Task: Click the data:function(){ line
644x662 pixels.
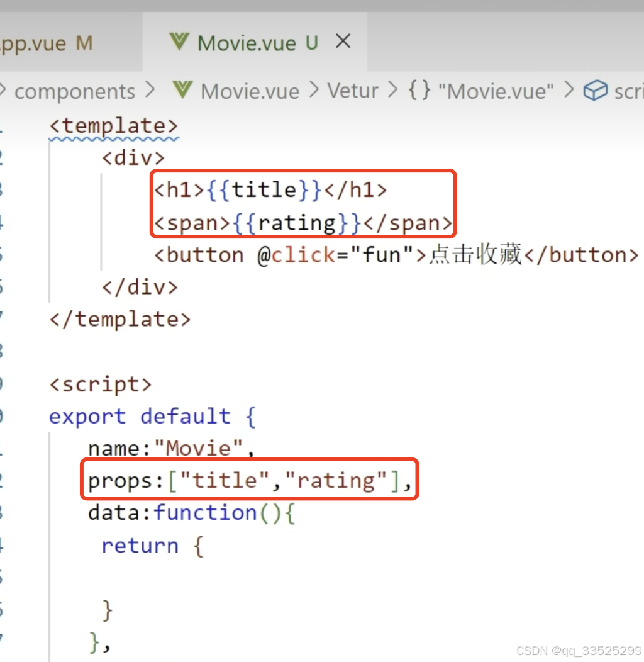Action: [x=192, y=513]
